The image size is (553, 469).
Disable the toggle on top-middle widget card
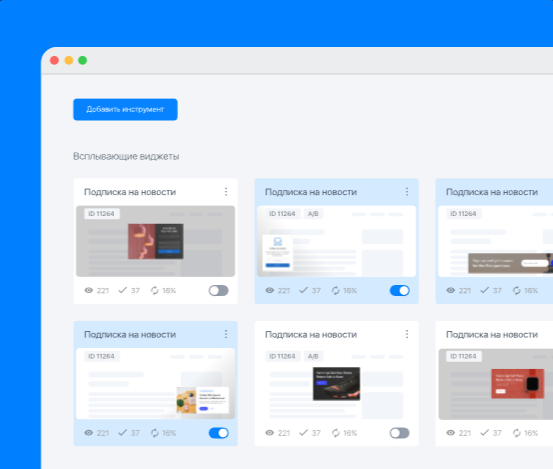[x=400, y=291]
